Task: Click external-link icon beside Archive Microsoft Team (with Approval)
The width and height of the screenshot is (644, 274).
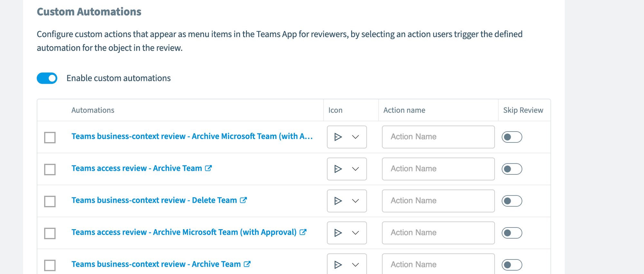Action: tap(303, 232)
